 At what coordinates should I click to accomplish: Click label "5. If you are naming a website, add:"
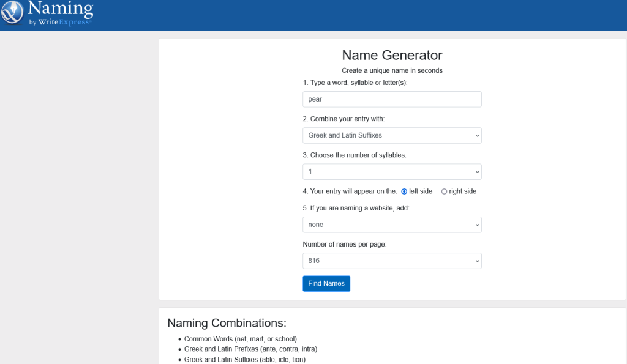coord(356,208)
